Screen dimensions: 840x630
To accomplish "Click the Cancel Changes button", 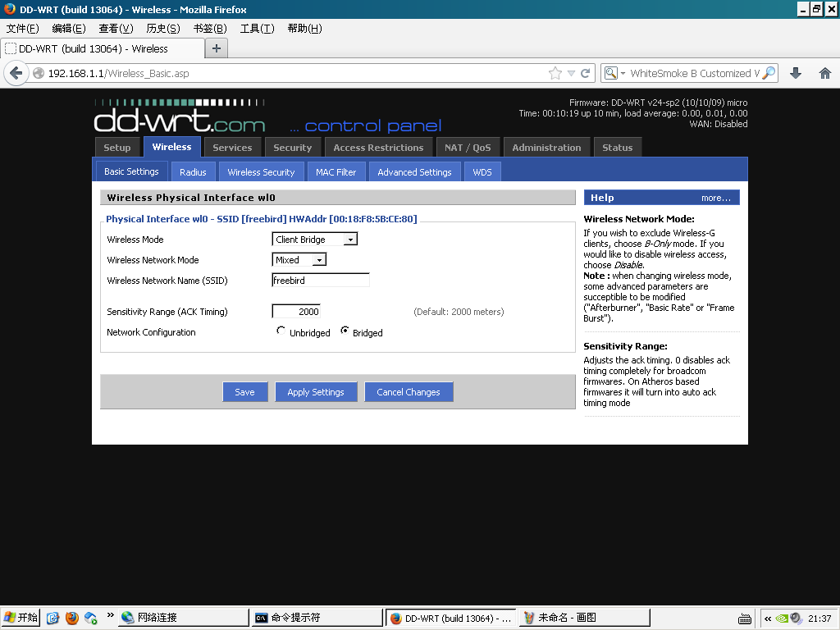I will point(409,391).
